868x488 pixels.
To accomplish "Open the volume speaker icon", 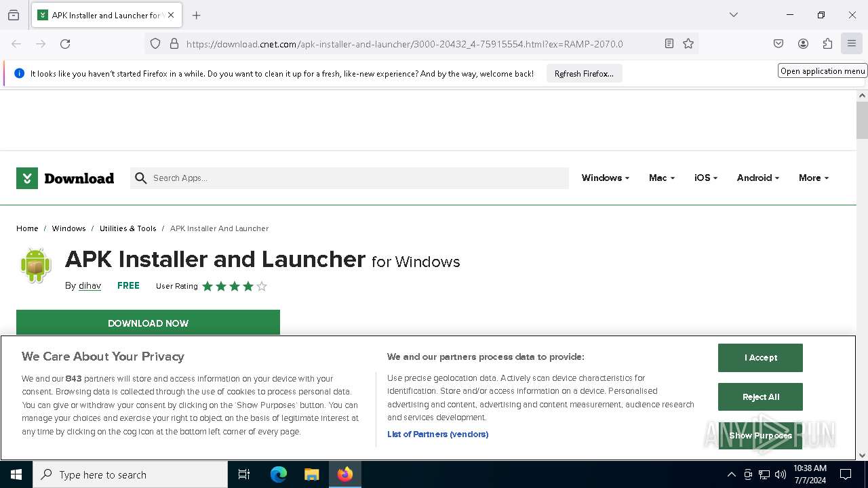I will pos(781,474).
